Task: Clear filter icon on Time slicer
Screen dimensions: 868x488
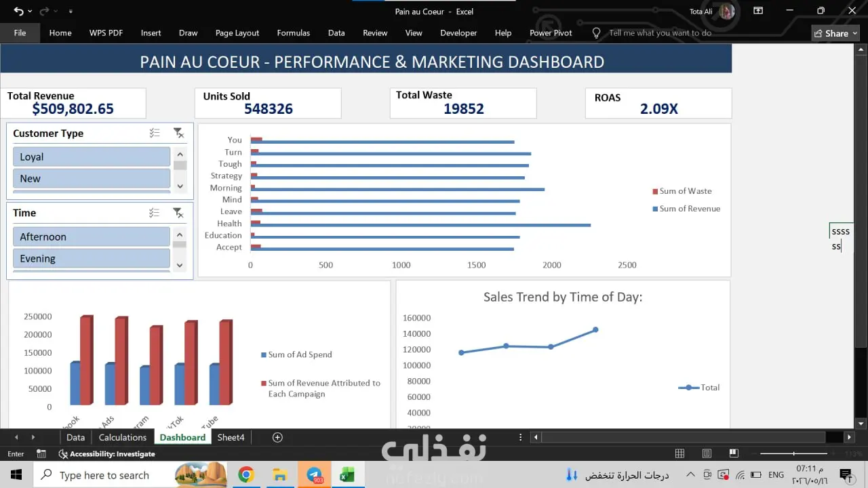Action: point(178,213)
